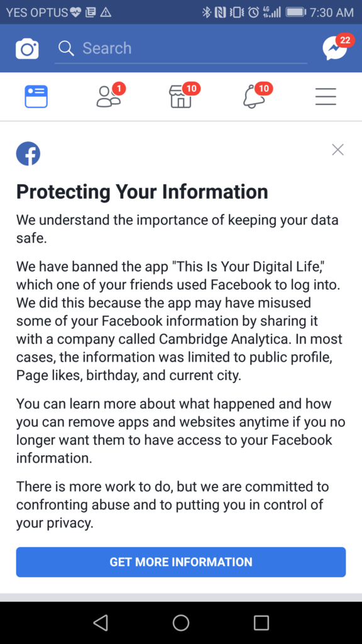Tap the Bluetooth status icon

point(206,13)
